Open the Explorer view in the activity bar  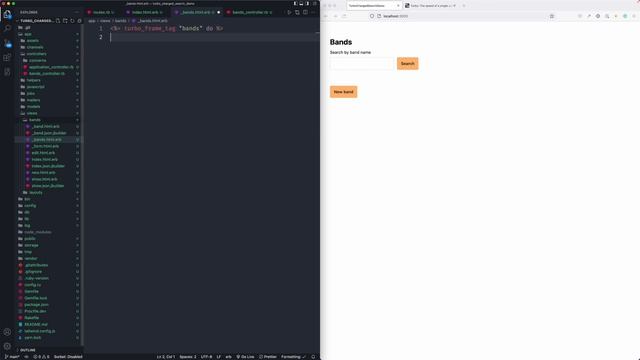(7, 14)
